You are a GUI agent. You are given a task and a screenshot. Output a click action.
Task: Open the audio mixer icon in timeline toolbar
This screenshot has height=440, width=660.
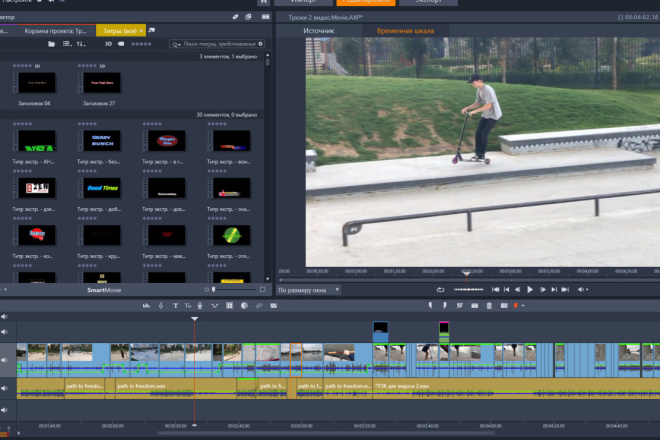146,306
